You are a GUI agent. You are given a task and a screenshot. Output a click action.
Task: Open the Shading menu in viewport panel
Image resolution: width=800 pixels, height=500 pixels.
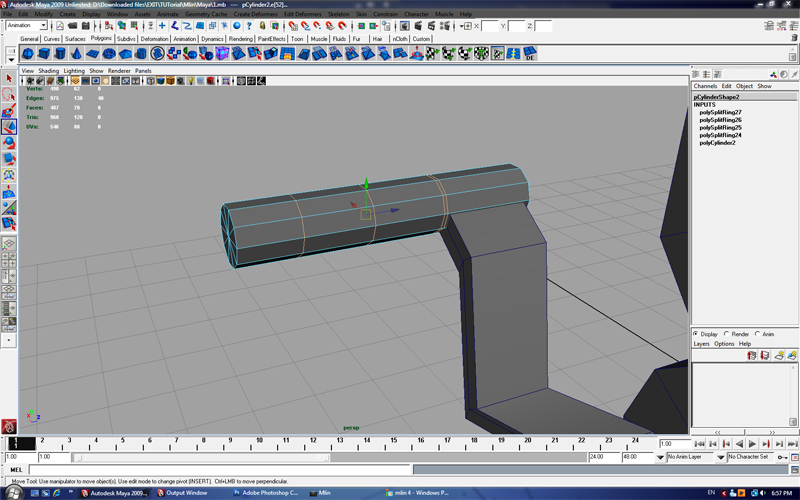(49, 71)
